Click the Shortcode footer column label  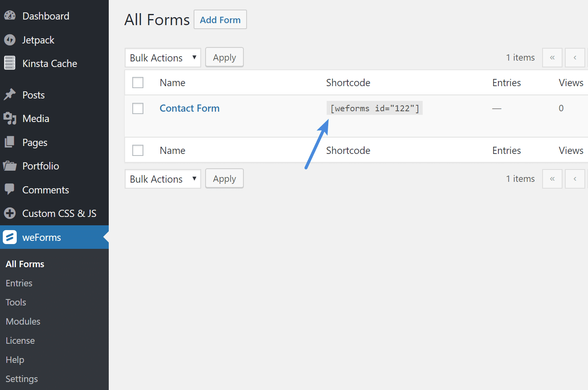click(348, 150)
